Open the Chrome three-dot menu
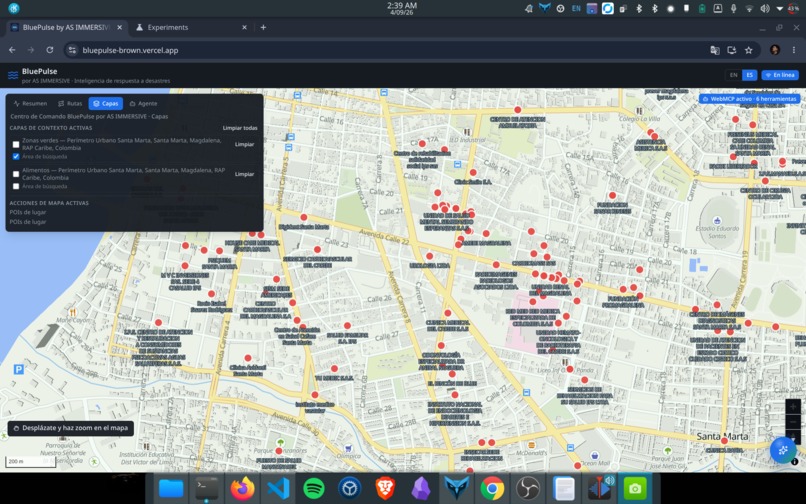This screenshot has height=504, width=806. pos(794,50)
